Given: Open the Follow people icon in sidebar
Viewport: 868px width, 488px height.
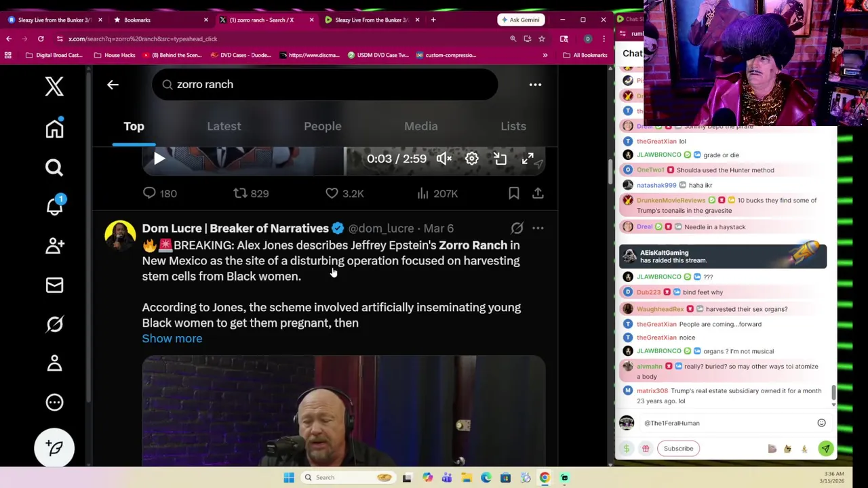Looking at the screenshot, I should (x=54, y=245).
